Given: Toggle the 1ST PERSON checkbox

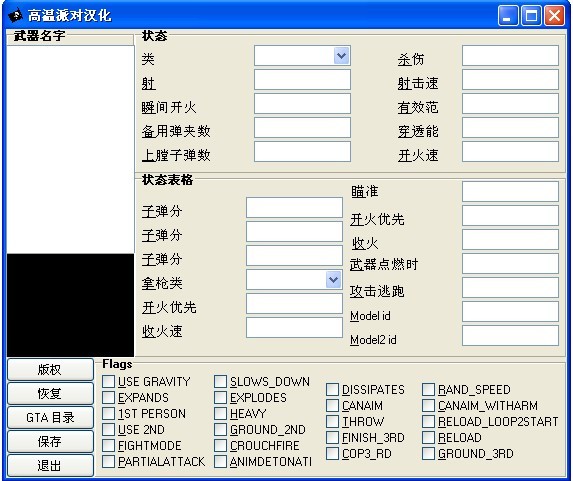Looking at the screenshot, I should click(109, 413).
